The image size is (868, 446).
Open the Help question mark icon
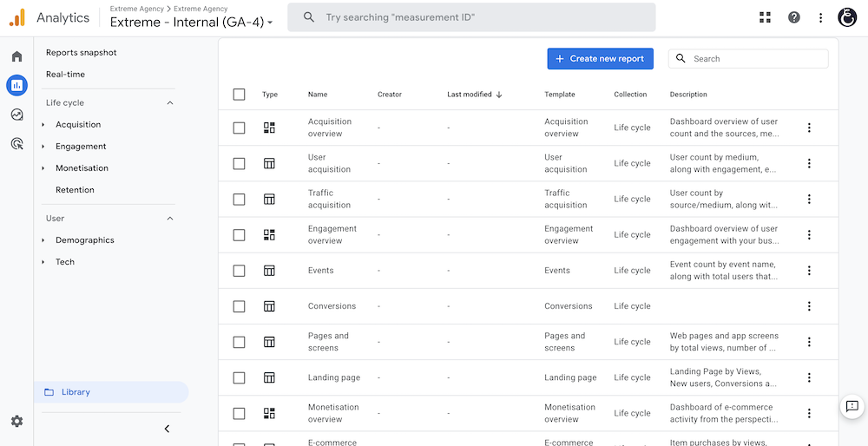pyautogui.click(x=794, y=17)
